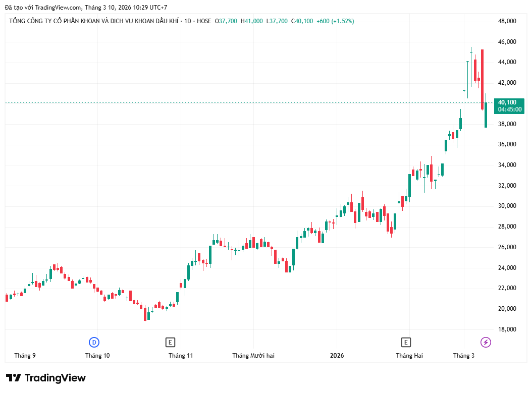Select the 1D interval label in header
Image resolution: width=532 pixels, height=393 pixels.
(188, 21)
